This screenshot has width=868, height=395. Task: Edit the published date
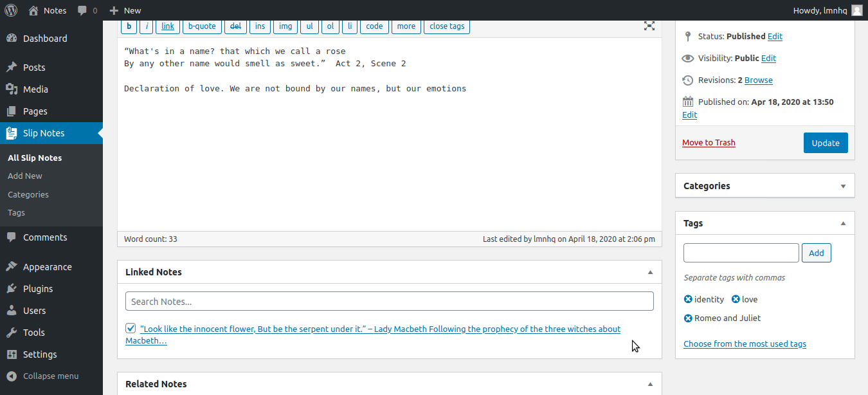690,115
